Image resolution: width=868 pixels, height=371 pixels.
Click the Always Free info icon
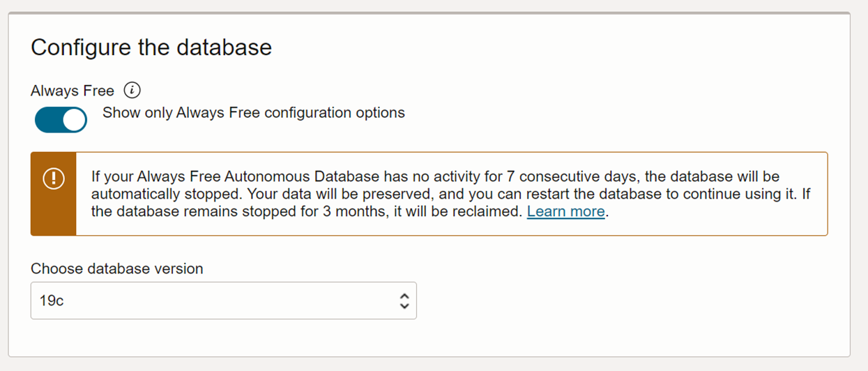[132, 91]
